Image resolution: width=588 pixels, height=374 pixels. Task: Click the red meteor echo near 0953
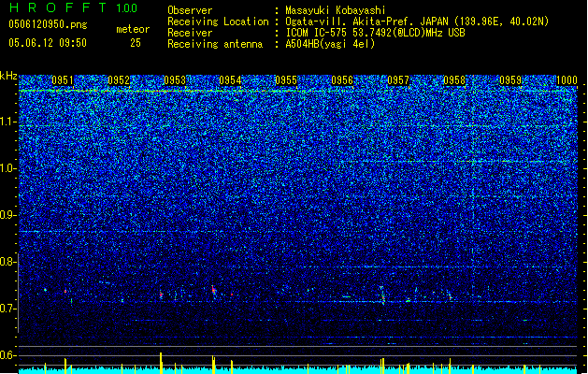pos(161,295)
